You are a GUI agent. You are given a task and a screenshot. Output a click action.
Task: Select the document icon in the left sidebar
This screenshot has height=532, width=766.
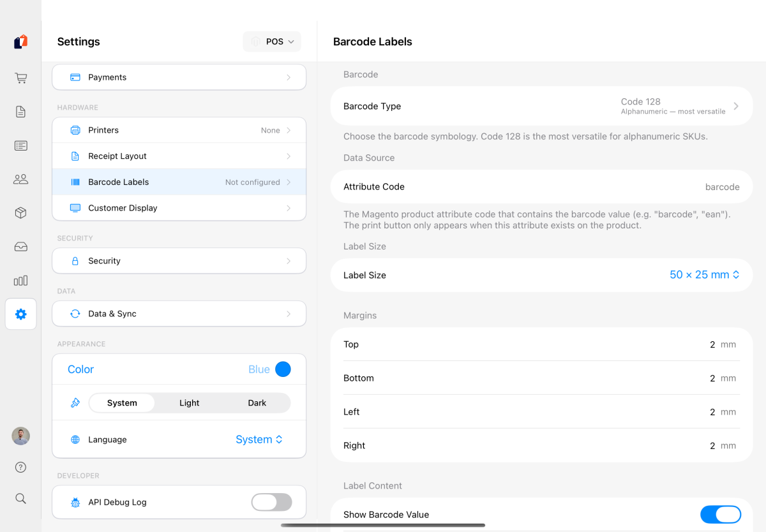(20, 111)
